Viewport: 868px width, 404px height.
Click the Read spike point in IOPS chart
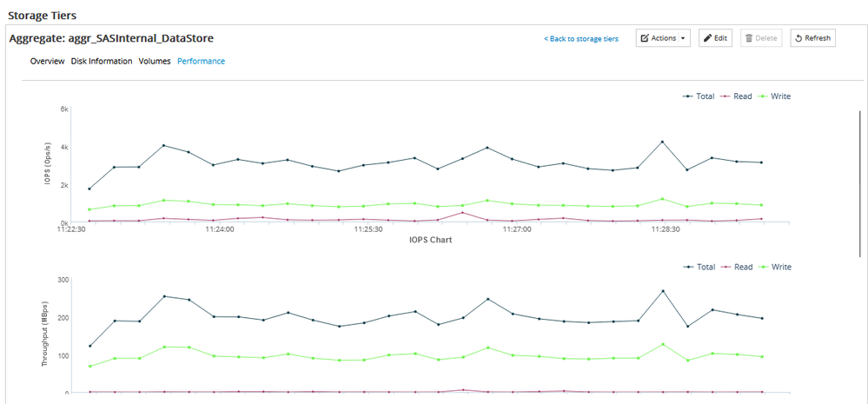click(x=462, y=212)
